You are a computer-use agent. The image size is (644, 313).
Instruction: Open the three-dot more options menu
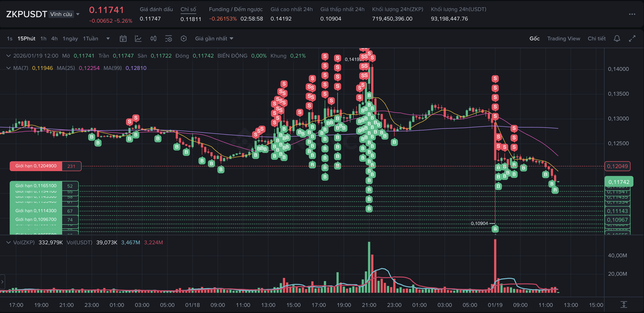click(x=632, y=14)
